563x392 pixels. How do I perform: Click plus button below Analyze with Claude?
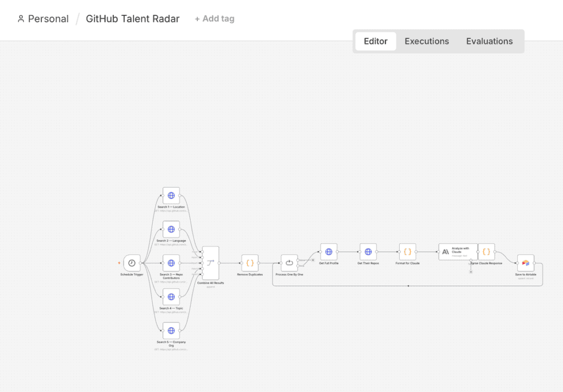[x=471, y=272]
